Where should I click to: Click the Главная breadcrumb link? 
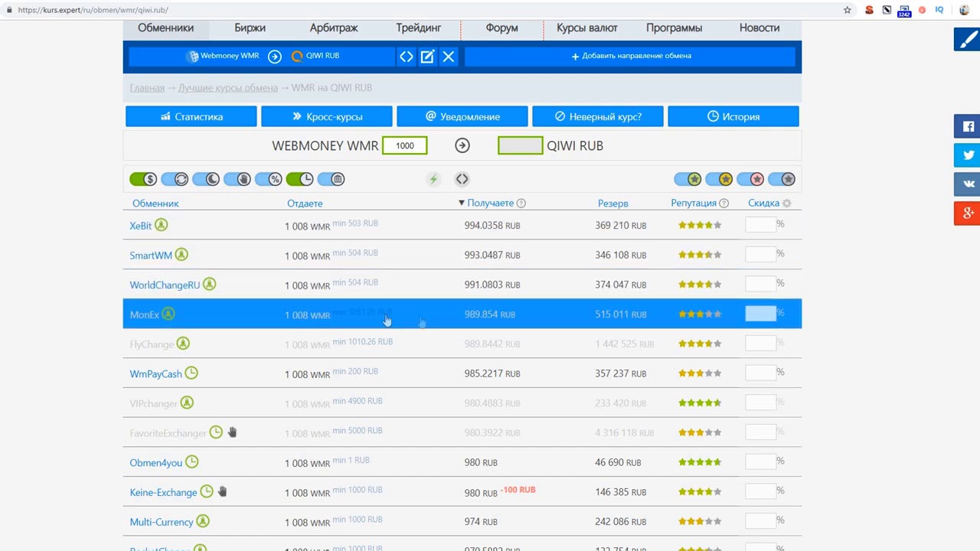pos(147,88)
